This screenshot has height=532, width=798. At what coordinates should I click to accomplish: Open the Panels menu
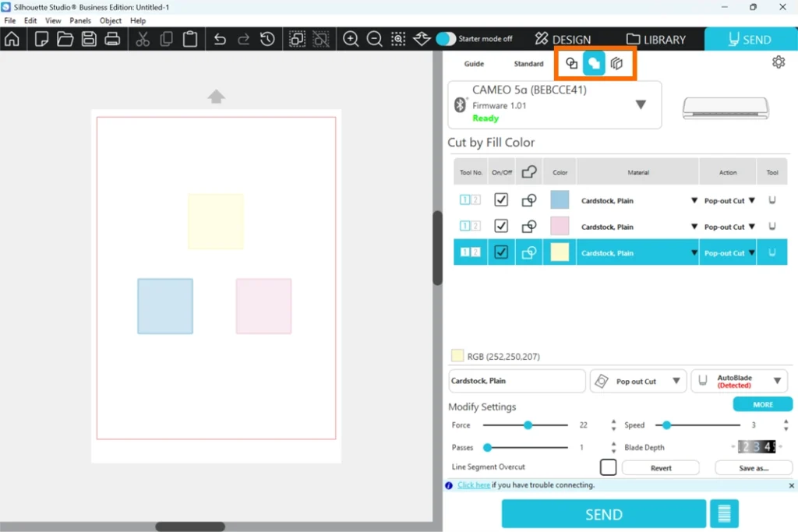tap(80, 21)
